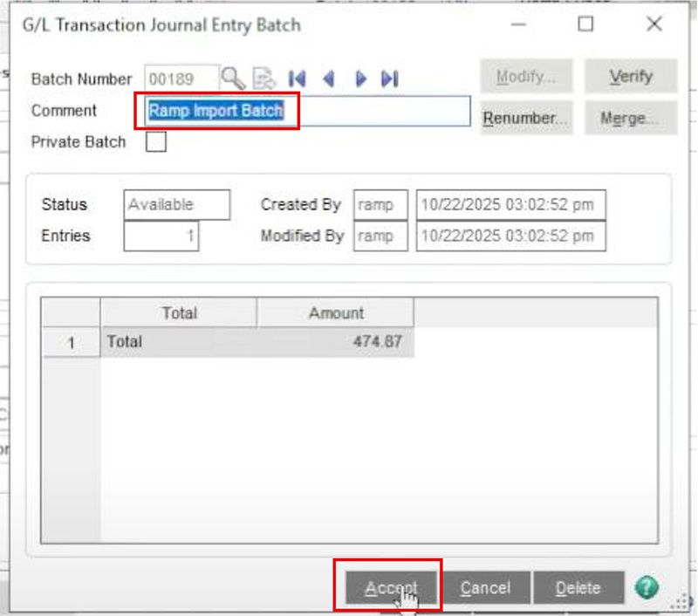The image size is (698, 616).
Task: Click the Delete button
Action: [578, 587]
